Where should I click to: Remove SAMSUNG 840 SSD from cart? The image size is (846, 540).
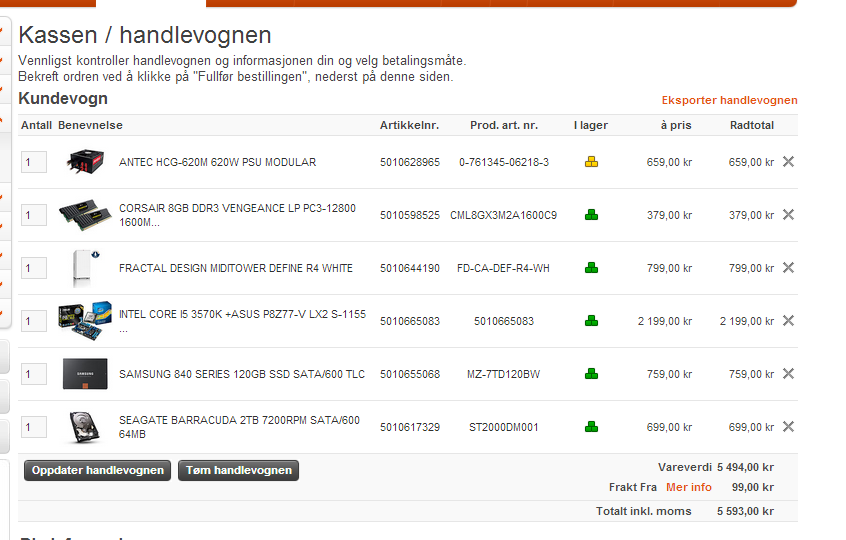coord(788,373)
